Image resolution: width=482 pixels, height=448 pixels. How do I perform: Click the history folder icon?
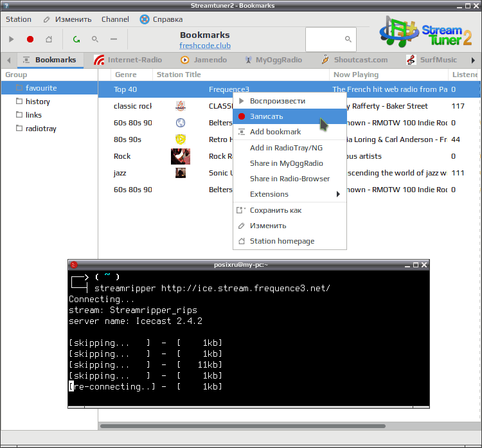[19, 101]
